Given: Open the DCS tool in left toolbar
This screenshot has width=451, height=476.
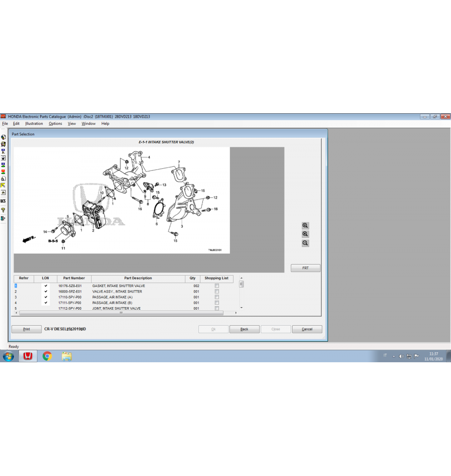Looking at the screenshot, I should (x=3, y=201).
